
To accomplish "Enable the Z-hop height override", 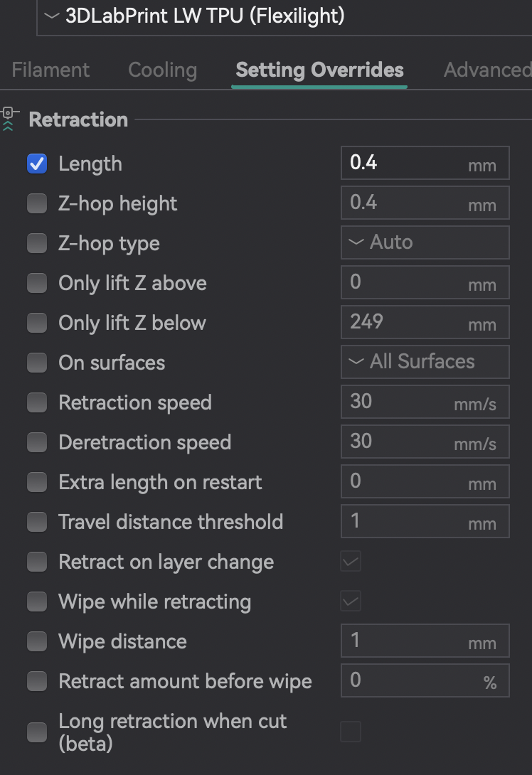I will tap(37, 203).
